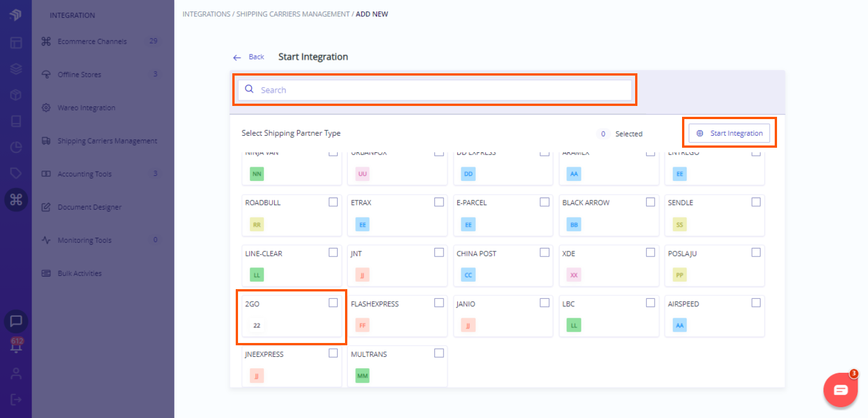Enable the XDE checkbox

651,253
